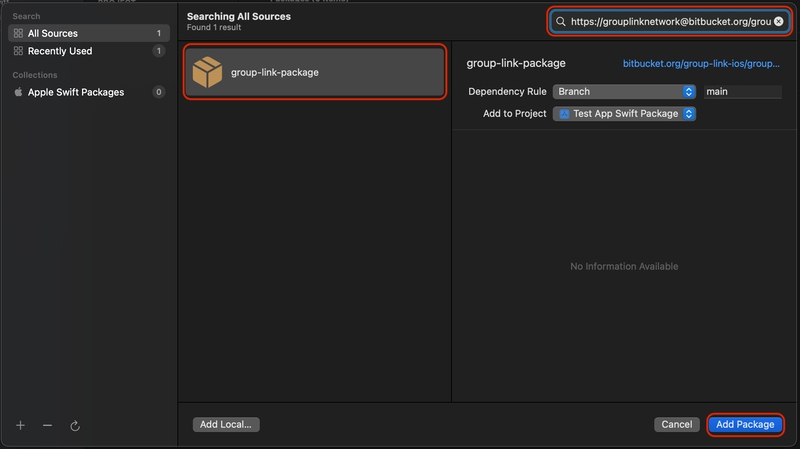
Task: Click the Apple logo beside Apple Swift Packages
Action: (x=18, y=92)
